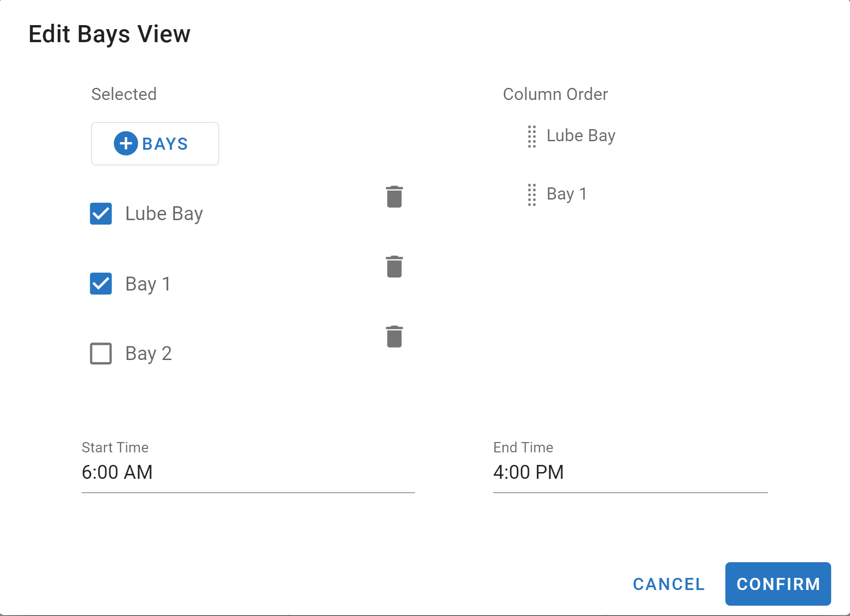Click the Edit Bays View dialog title
The image size is (850, 616).
click(109, 34)
